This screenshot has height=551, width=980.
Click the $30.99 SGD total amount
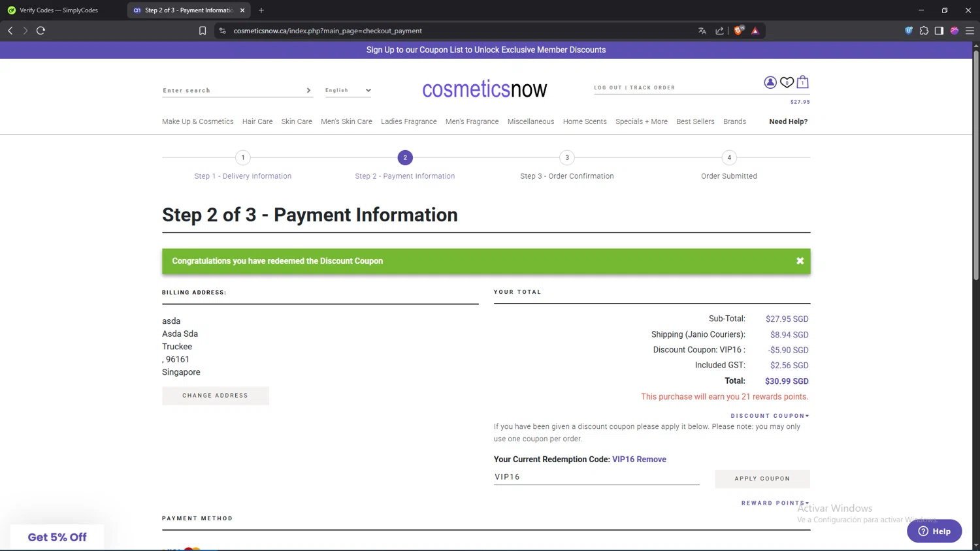pos(787,381)
